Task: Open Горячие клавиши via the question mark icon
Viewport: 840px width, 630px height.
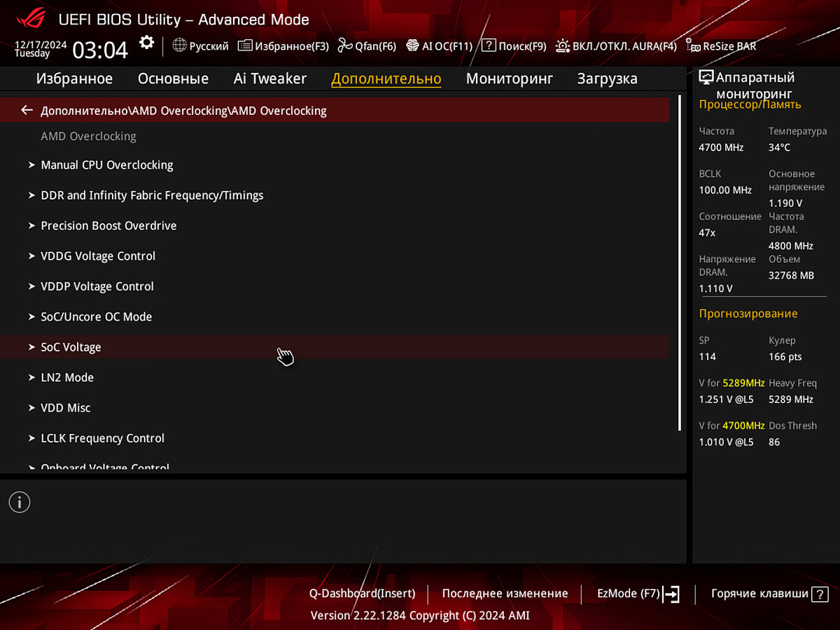Action: pos(820,594)
